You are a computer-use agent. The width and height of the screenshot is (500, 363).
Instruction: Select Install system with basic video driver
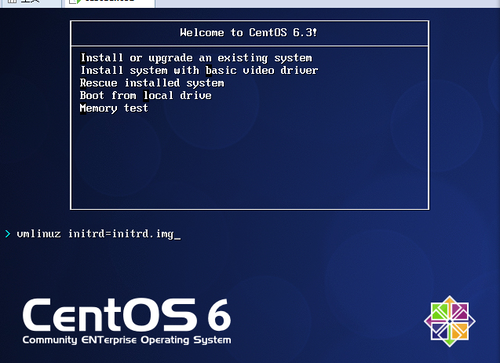click(x=199, y=70)
